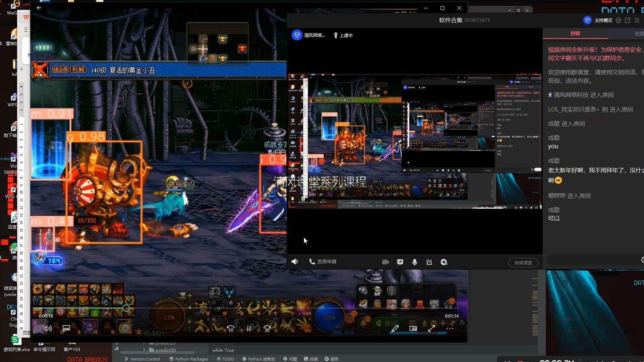Open the Python Packages tool tab
This screenshot has width=644, height=362.
tap(189, 359)
